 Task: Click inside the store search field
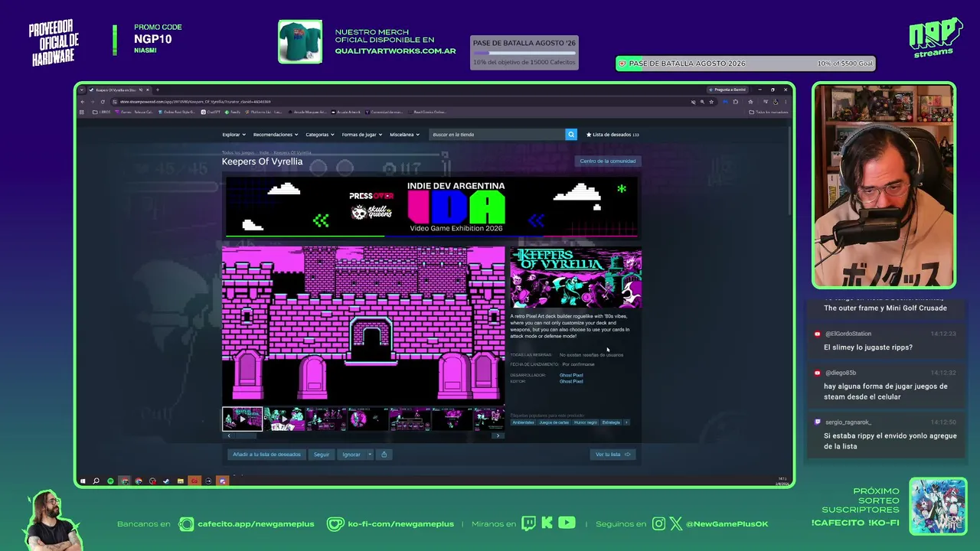tap(497, 135)
